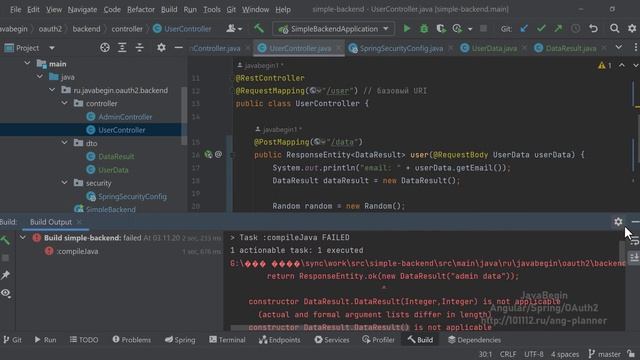Screen dimensions: 640x360
Task: Click Select Opened File target icon
Action: coord(105,48)
